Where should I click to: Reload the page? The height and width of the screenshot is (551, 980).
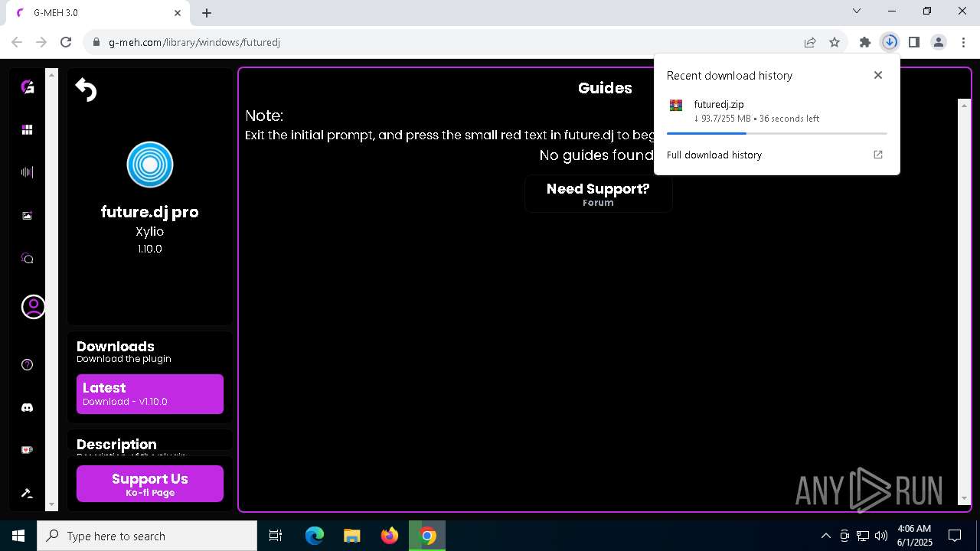(x=66, y=42)
